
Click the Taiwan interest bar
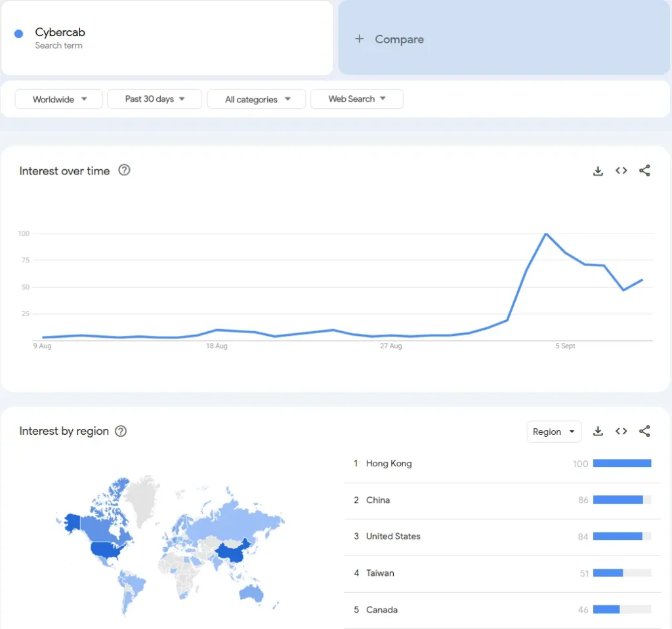(x=622, y=573)
